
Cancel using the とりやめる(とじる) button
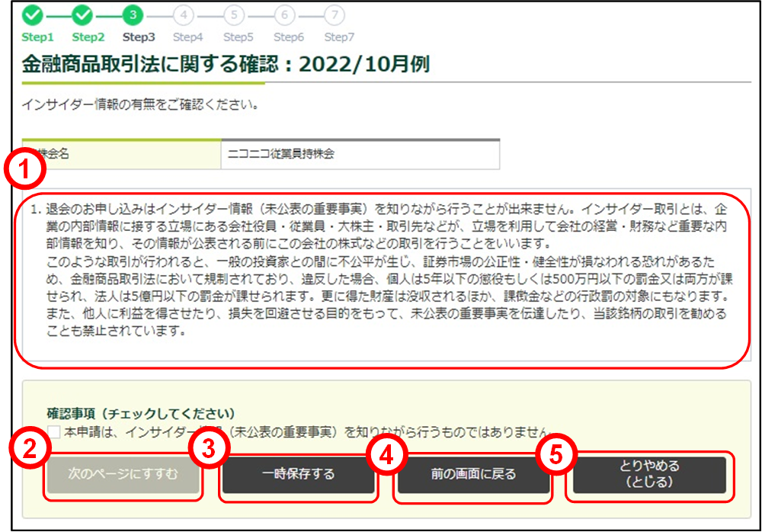click(649, 474)
